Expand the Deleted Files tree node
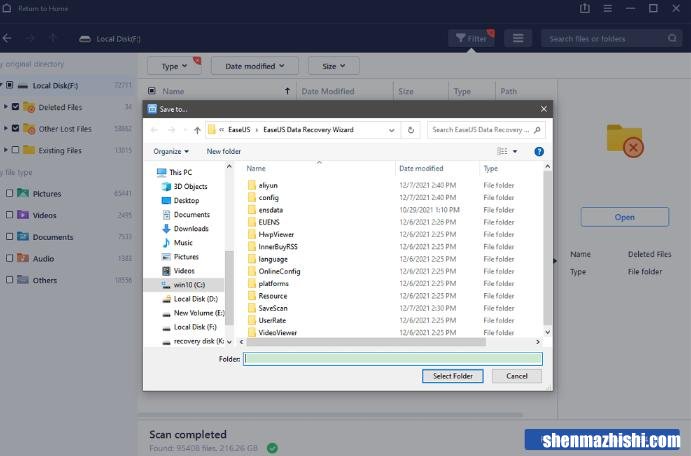Viewport: 691px width, 456px height. [x=5, y=107]
